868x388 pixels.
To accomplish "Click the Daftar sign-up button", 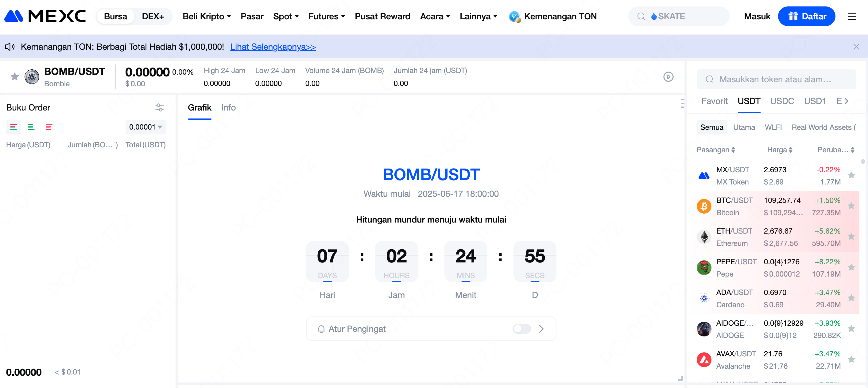I will pyautogui.click(x=806, y=16).
